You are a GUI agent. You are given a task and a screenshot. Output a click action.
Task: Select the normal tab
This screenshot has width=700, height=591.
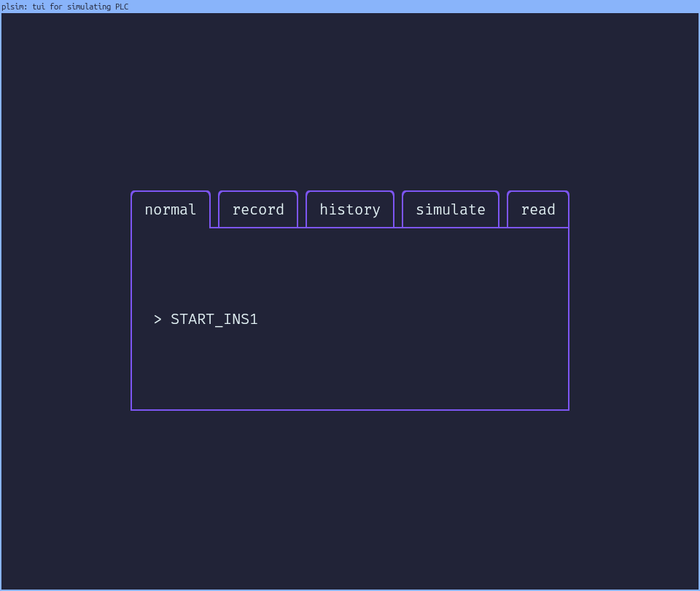[171, 209]
